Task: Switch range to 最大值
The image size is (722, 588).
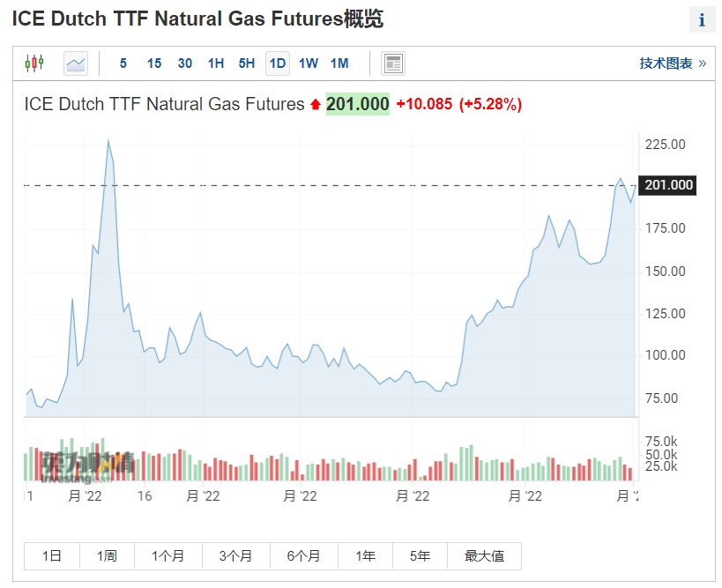Action: [484, 556]
